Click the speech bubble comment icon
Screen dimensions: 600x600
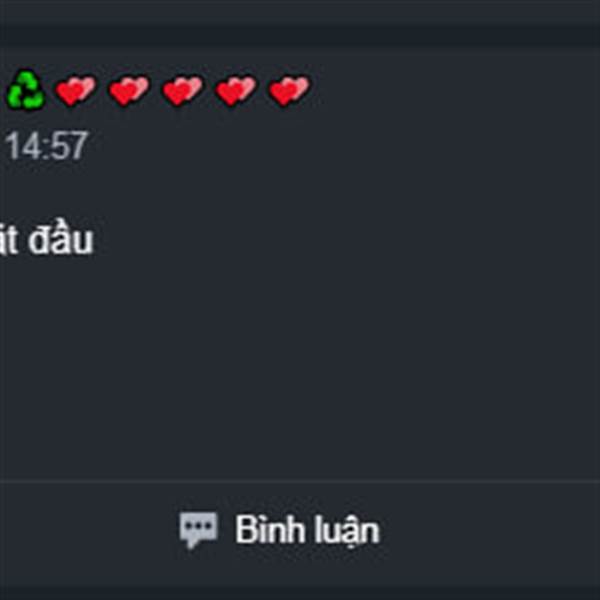198,530
